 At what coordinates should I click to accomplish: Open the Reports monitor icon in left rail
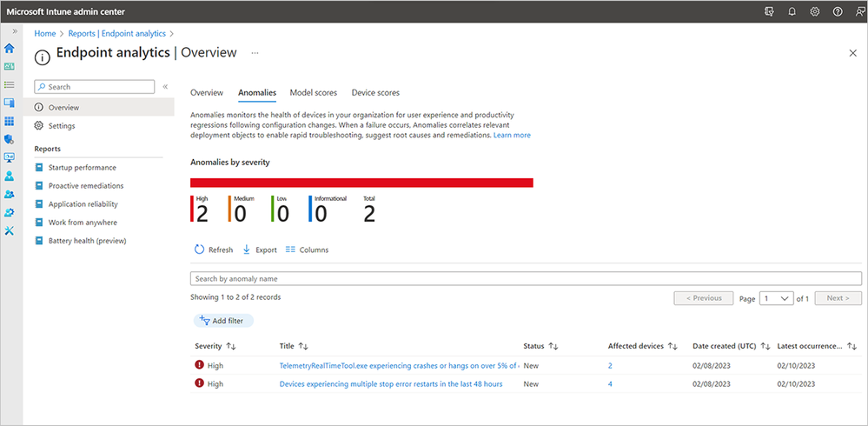tap(9, 158)
